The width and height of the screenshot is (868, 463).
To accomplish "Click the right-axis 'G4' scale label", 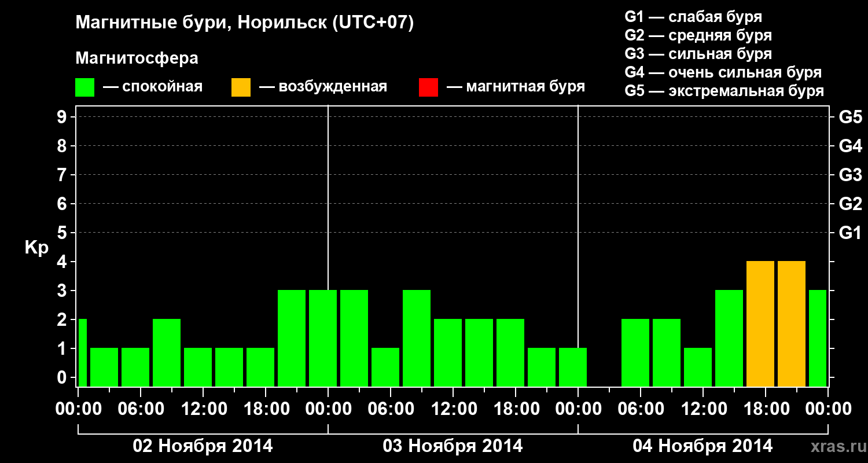I will [x=850, y=146].
